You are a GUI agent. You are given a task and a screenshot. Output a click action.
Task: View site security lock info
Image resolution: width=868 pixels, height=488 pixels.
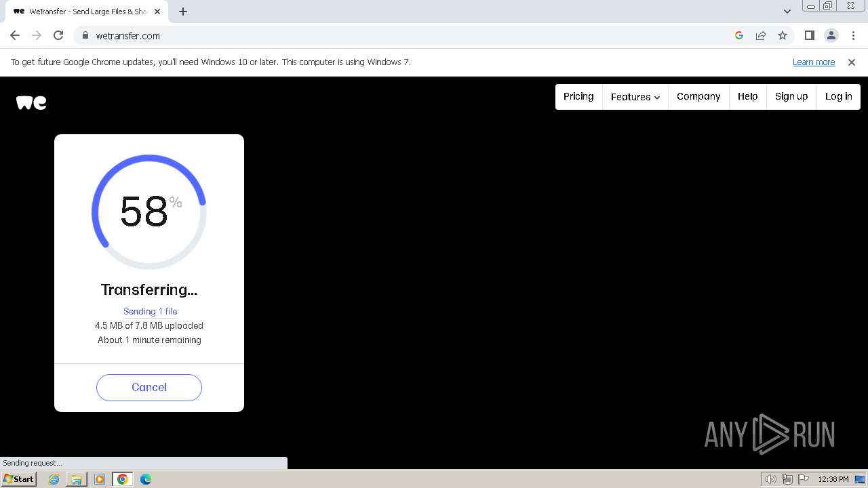pos(85,35)
